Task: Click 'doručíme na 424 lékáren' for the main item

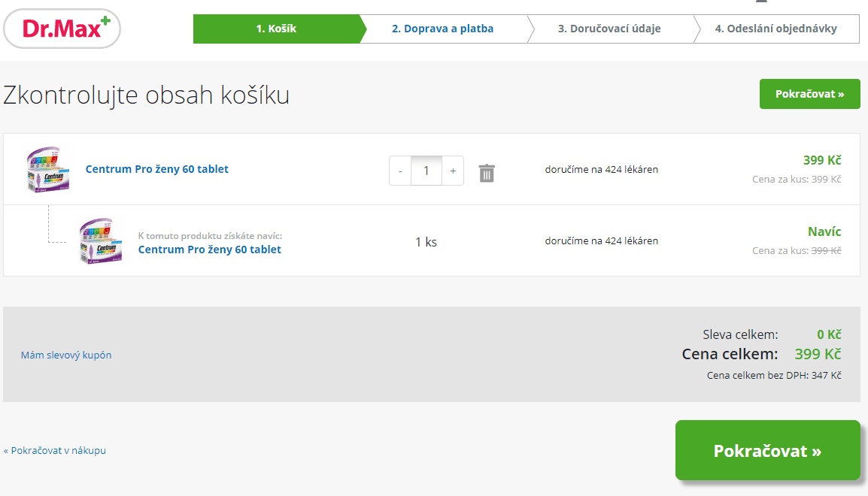Action: (602, 168)
